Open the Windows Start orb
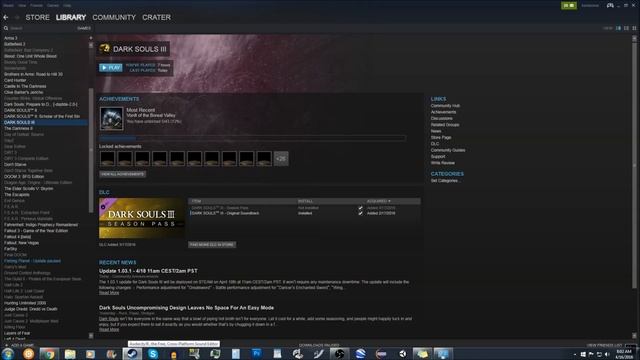 [x=8, y=353]
